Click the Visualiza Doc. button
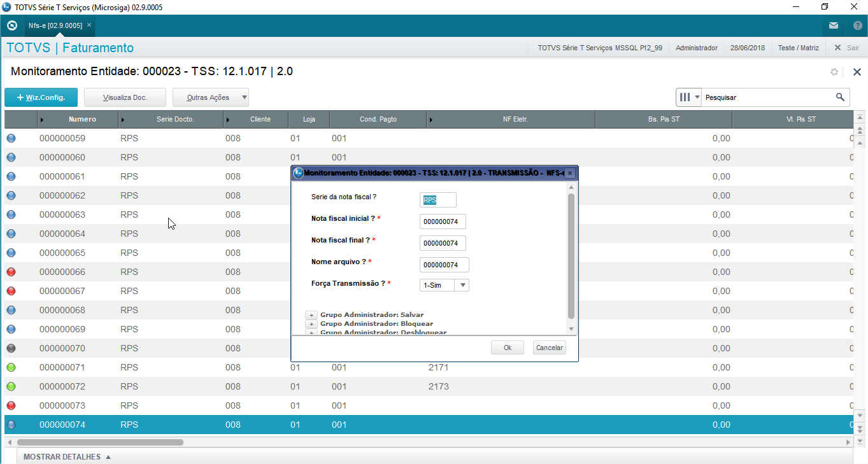The width and height of the screenshot is (868, 464). (x=125, y=97)
